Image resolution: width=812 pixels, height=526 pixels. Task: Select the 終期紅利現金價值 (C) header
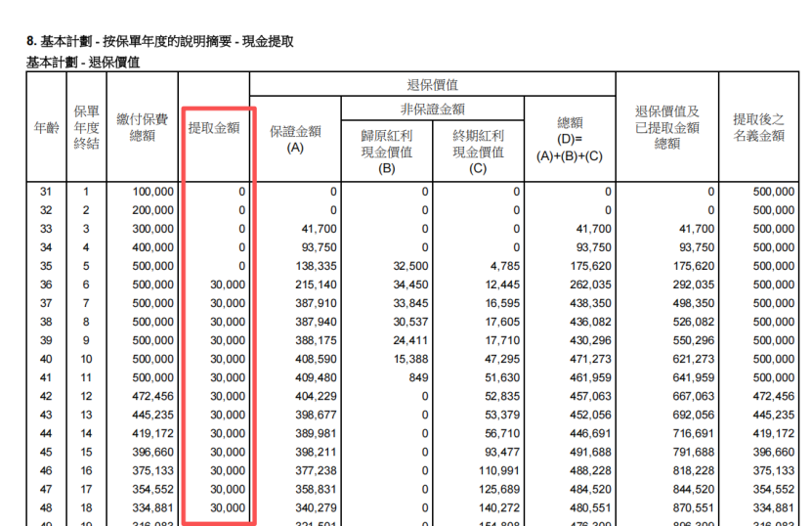click(x=478, y=152)
